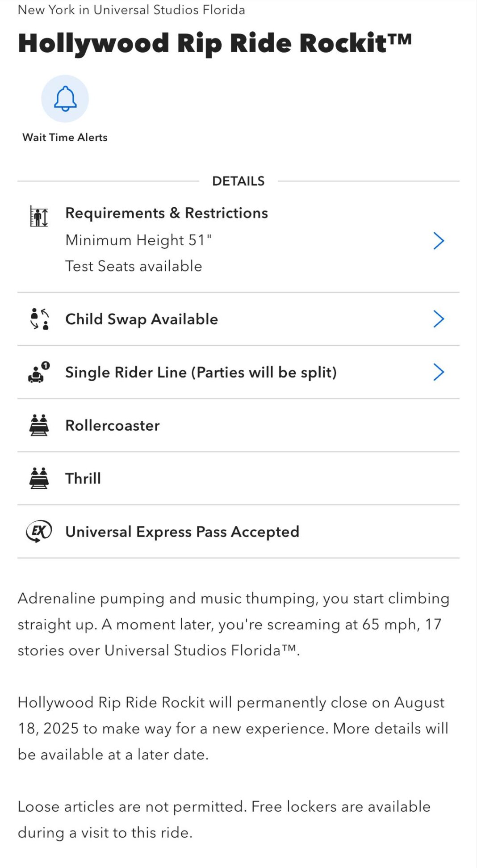The image size is (477, 868).
Task: Click the Thrill label
Action: click(x=83, y=478)
